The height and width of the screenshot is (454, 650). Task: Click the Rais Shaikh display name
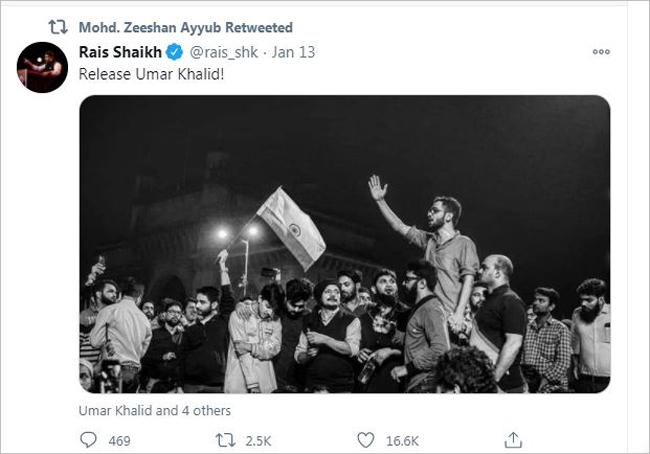pos(119,52)
